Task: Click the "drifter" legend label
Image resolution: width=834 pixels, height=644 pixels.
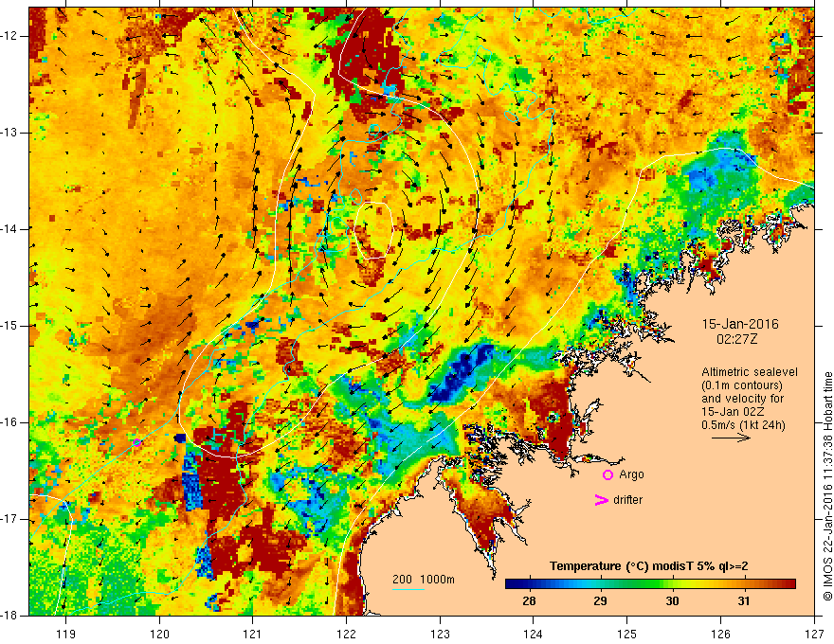Action: [627, 500]
